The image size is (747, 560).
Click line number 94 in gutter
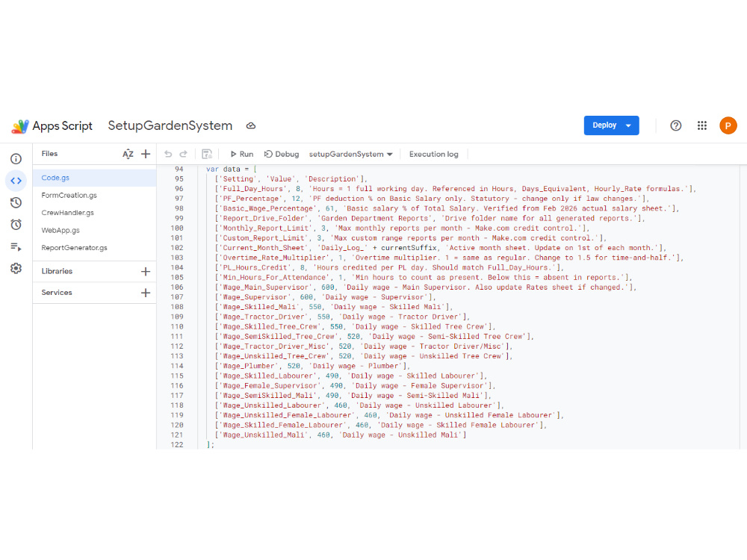pos(179,169)
